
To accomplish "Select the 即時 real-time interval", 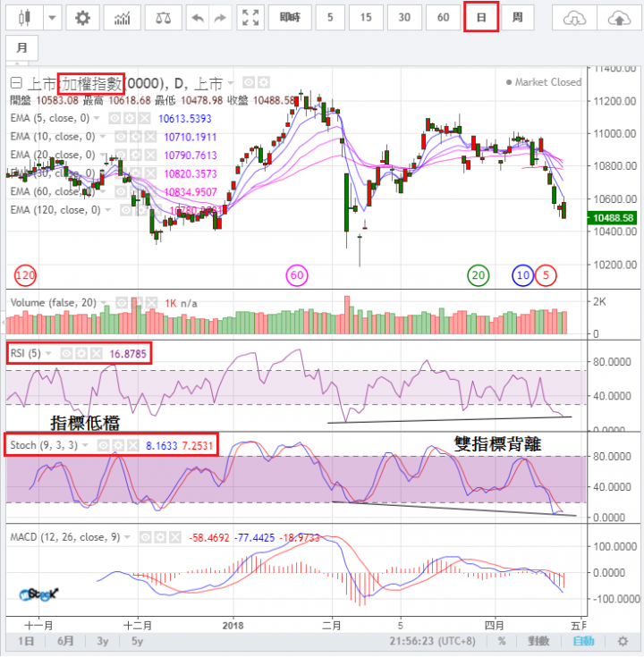I will tap(290, 18).
